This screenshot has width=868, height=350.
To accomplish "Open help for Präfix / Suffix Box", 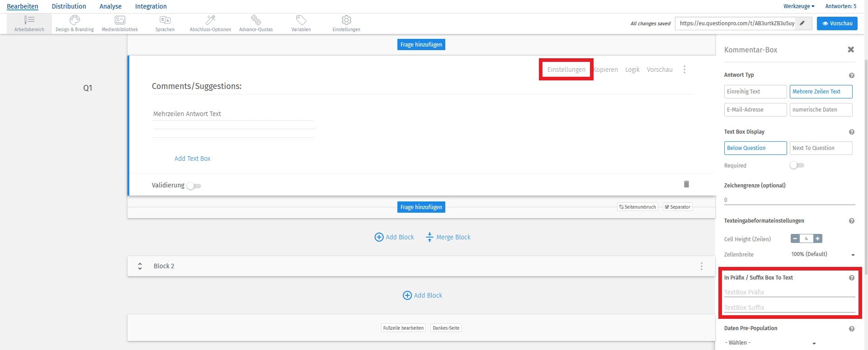I will [852, 278].
